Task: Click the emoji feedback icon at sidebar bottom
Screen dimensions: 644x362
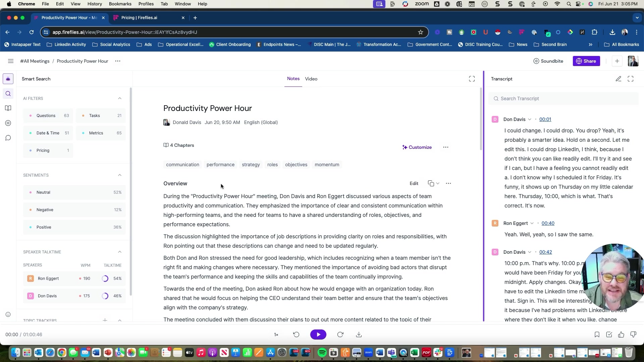Action: tap(8, 314)
